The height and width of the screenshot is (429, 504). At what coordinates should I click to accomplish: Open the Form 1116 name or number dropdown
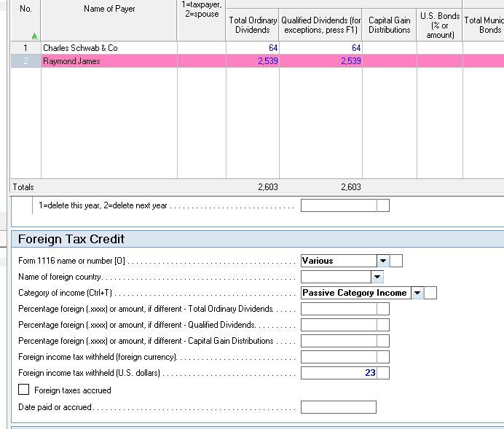(x=382, y=261)
